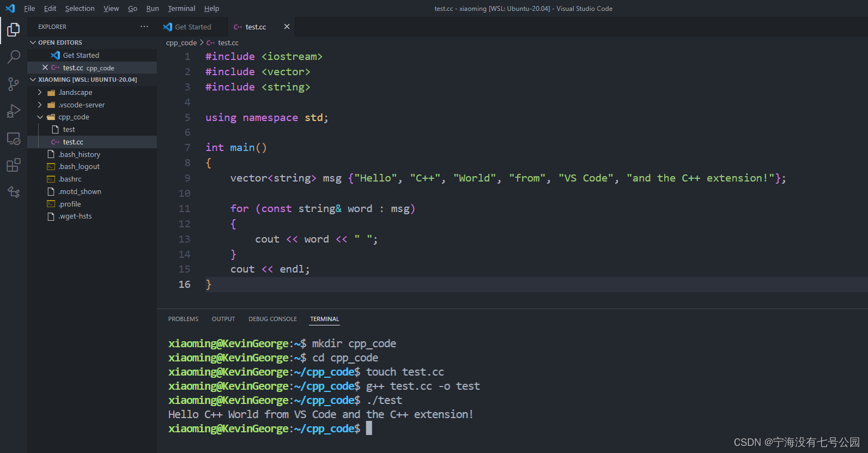Open the Help menu
The image size is (868, 453).
(211, 8)
